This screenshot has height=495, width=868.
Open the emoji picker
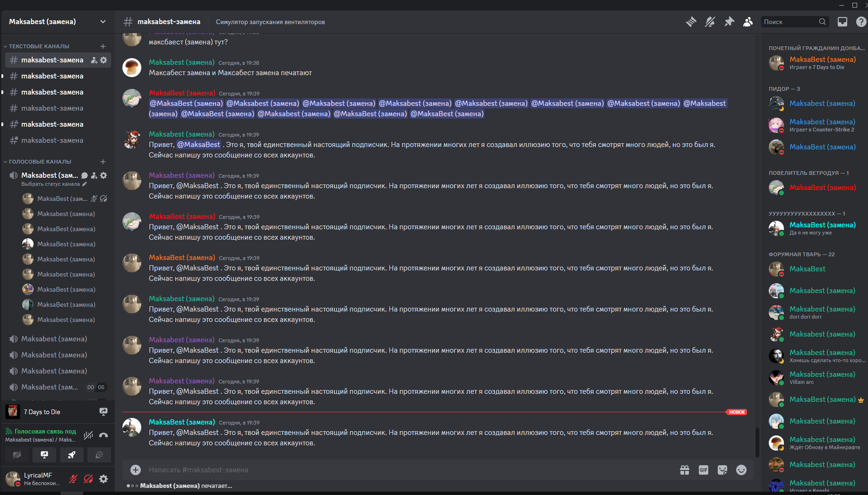coord(741,470)
